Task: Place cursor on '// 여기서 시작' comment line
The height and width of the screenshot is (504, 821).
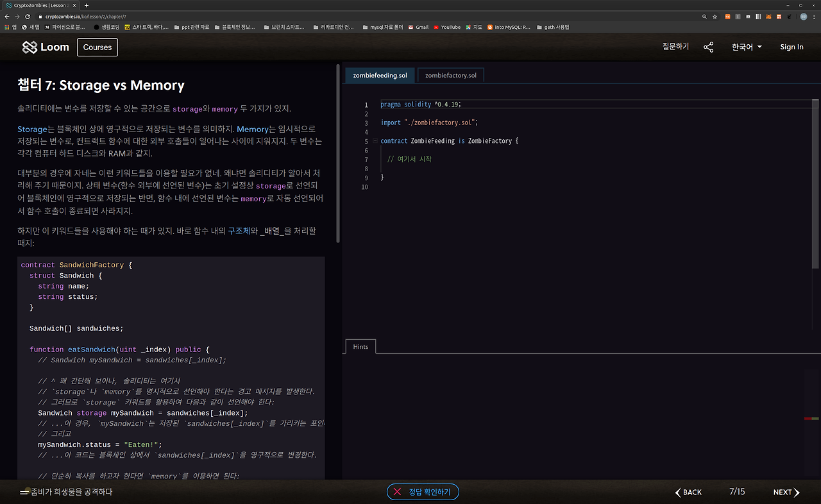Action: (409, 159)
